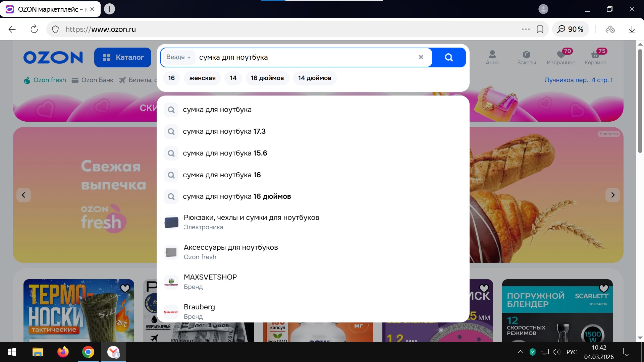Advance banner with right arrow button
The image size is (644, 362).
tap(612, 195)
